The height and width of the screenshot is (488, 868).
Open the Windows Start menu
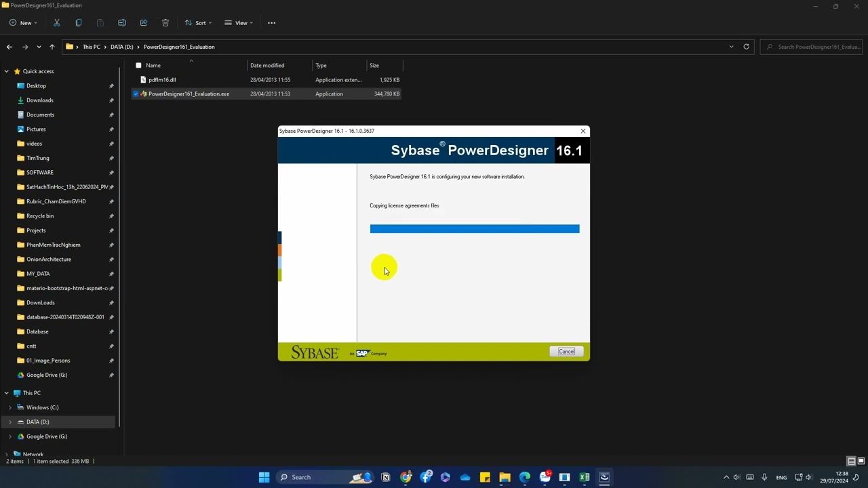coord(264,477)
